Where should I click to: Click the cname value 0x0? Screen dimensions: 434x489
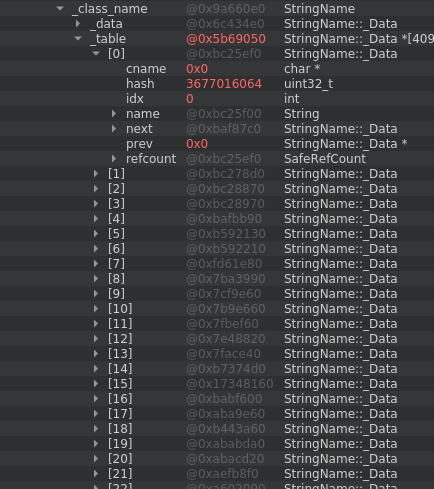pyautogui.click(x=197, y=69)
